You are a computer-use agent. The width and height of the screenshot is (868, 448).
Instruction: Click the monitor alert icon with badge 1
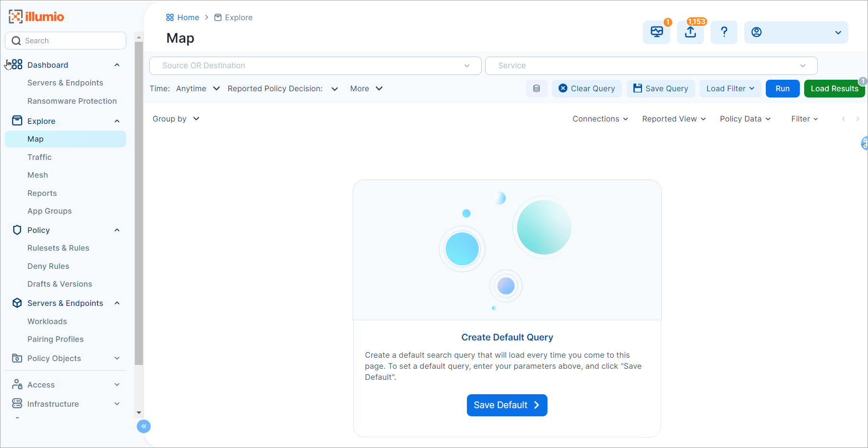pyautogui.click(x=656, y=32)
